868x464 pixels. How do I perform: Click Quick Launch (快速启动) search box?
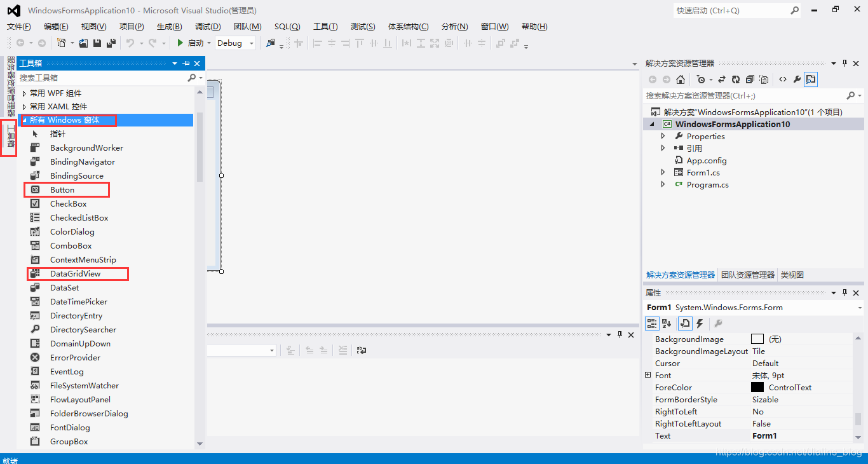tap(732, 11)
